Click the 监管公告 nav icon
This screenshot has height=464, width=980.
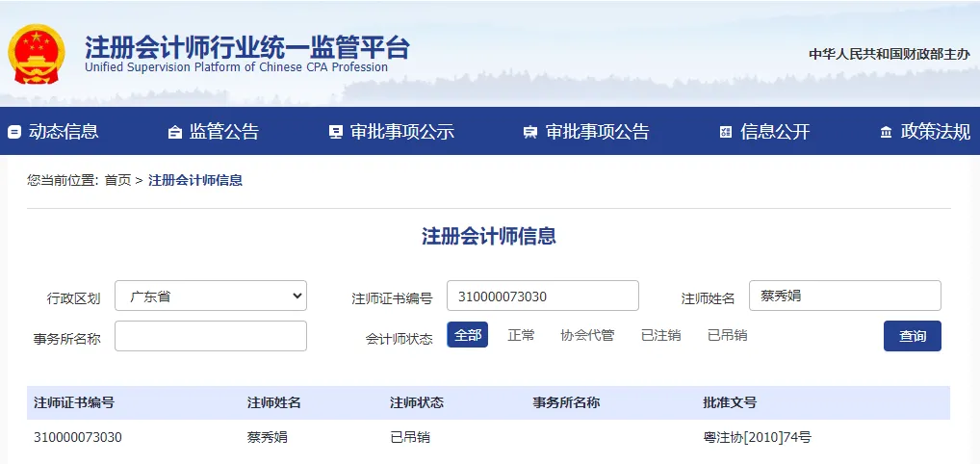pyautogui.click(x=174, y=133)
